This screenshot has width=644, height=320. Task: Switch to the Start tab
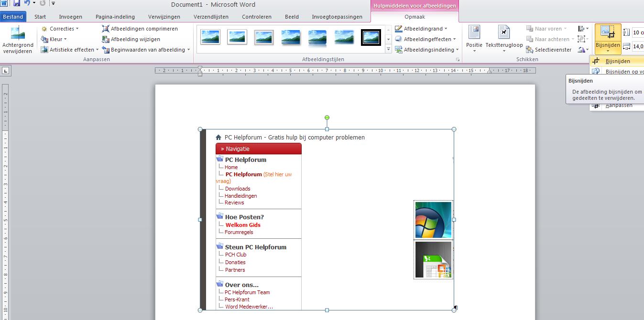[40, 17]
